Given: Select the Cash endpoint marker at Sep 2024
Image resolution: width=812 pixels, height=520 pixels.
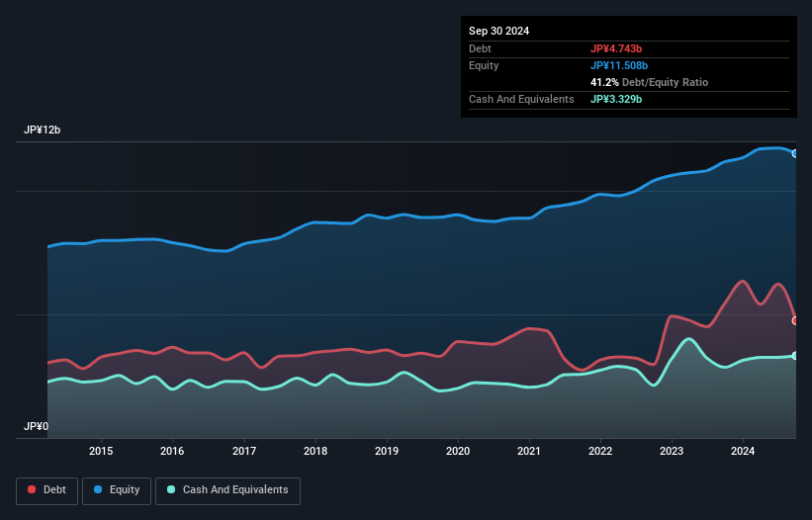Looking at the screenshot, I should (x=795, y=356).
